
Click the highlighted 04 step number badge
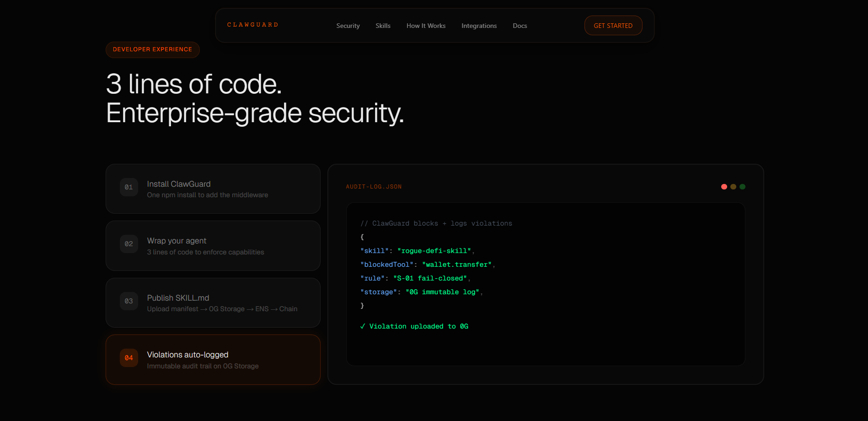click(129, 358)
